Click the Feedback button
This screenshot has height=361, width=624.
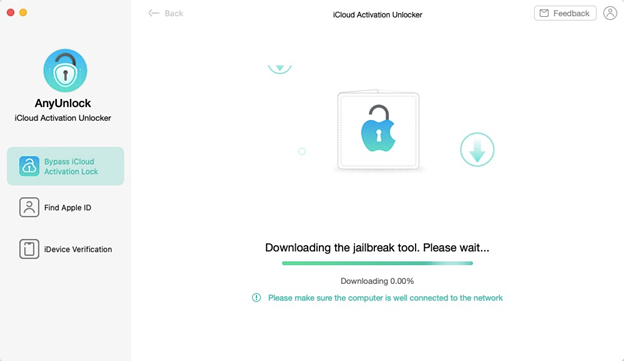pyautogui.click(x=565, y=13)
